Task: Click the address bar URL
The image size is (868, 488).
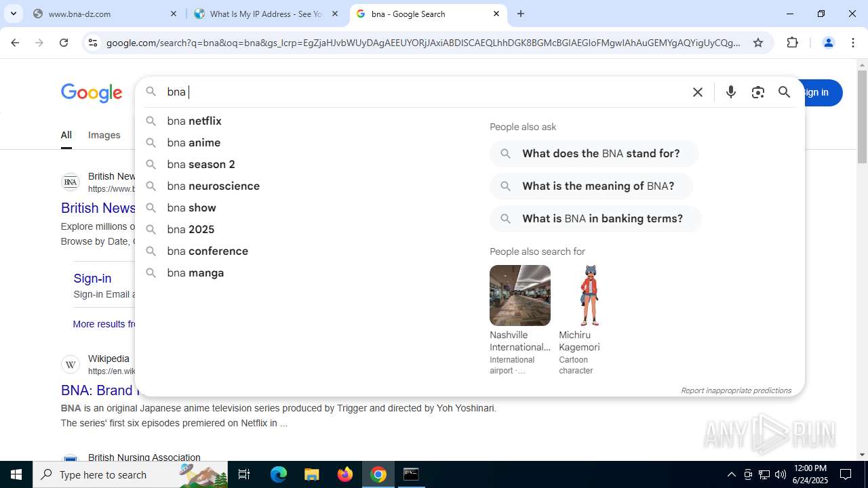Action: [423, 43]
